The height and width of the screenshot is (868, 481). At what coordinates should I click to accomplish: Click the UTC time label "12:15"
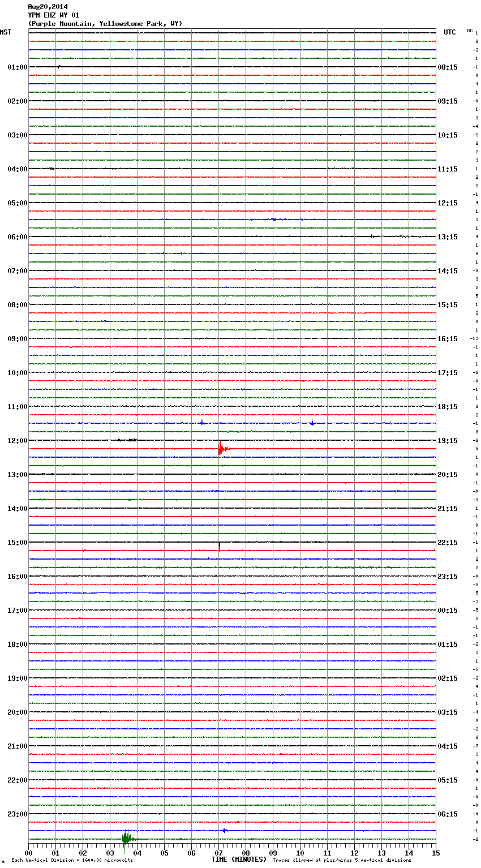click(448, 203)
